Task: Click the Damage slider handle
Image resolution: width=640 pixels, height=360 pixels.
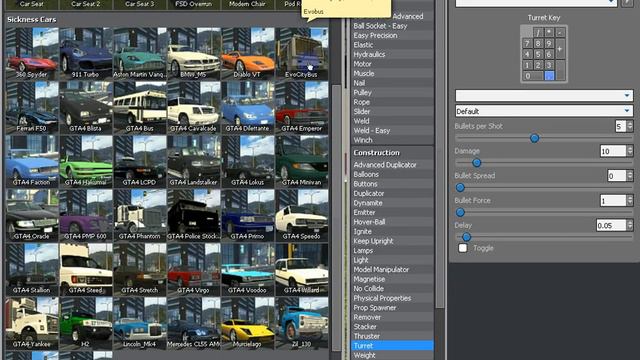Action: [x=476, y=163]
